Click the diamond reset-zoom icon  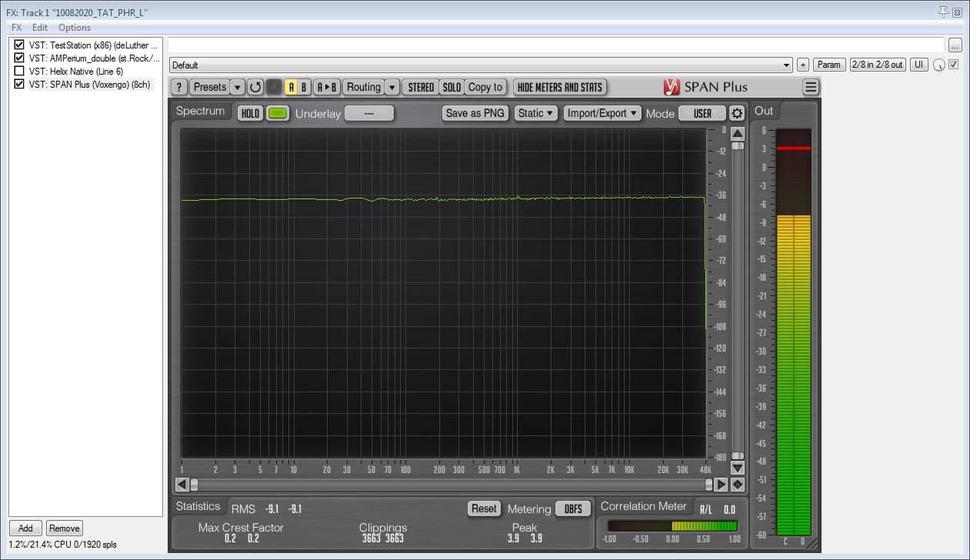(737, 485)
